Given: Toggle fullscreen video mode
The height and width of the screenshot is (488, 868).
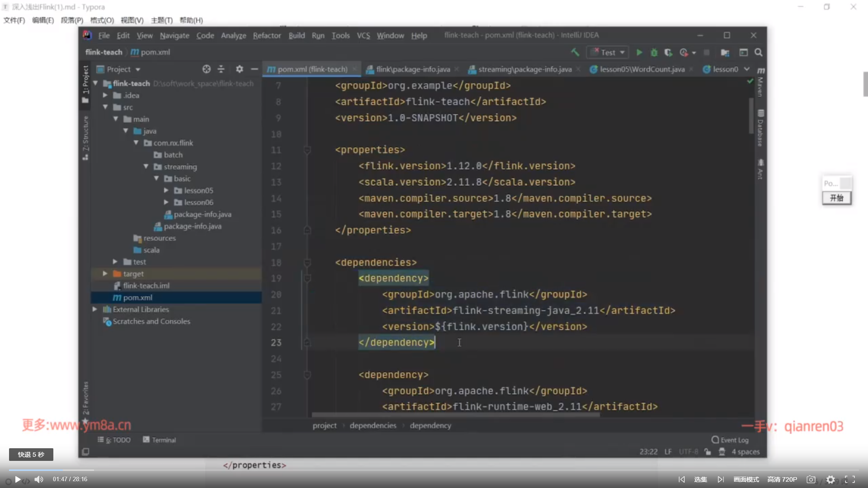Looking at the screenshot, I should pos(850,479).
